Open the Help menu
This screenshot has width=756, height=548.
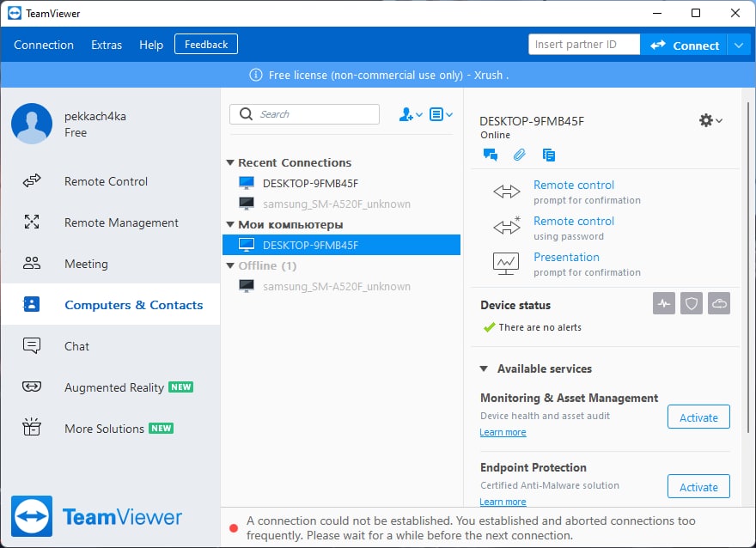[x=151, y=45]
